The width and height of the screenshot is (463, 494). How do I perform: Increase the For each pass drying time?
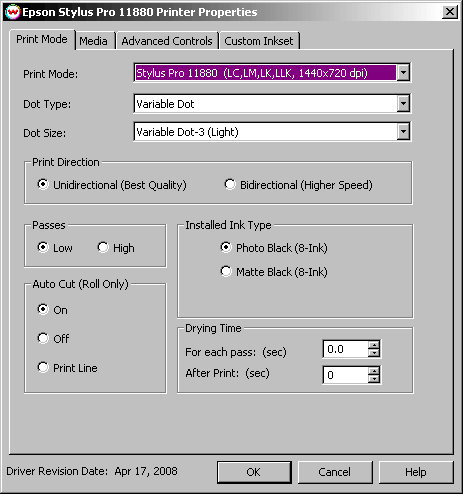click(374, 345)
